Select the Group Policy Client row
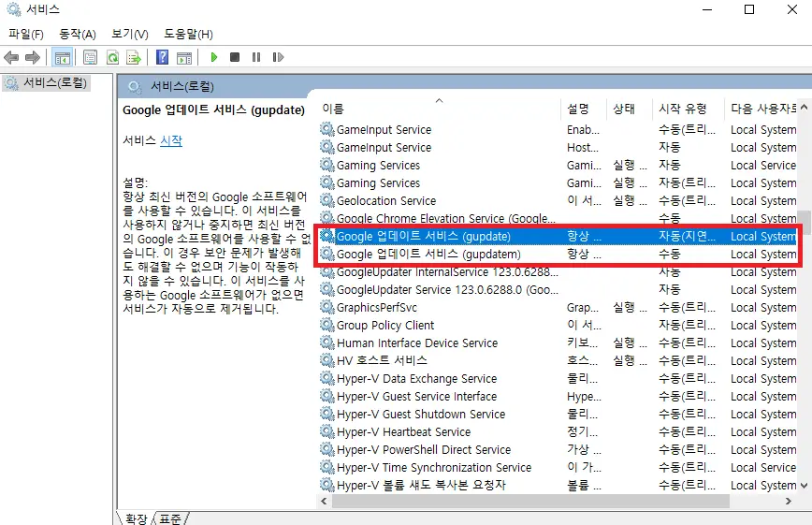Image resolution: width=812 pixels, height=525 pixels. click(x=558, y=325)
